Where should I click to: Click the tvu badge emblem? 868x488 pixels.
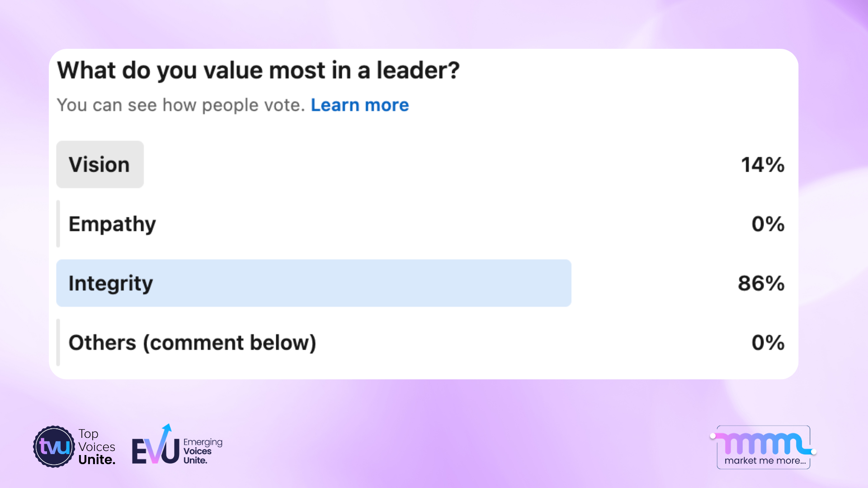[53, 446]
